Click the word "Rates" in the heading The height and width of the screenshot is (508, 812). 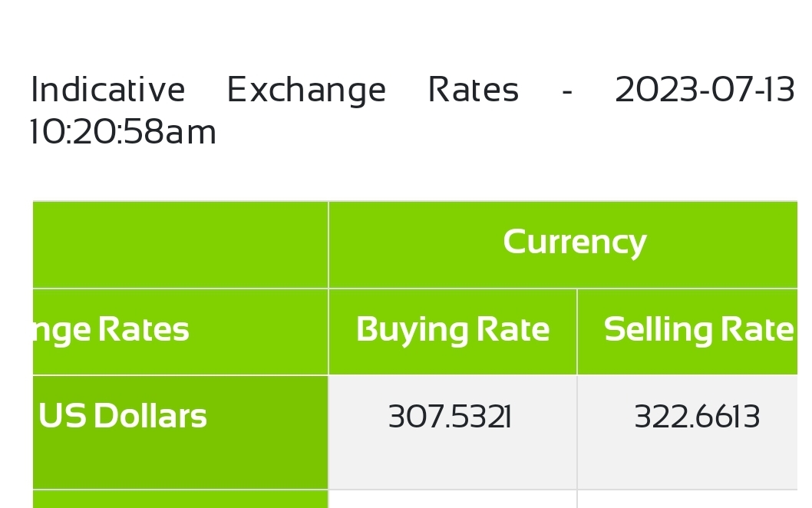point(473,91)
